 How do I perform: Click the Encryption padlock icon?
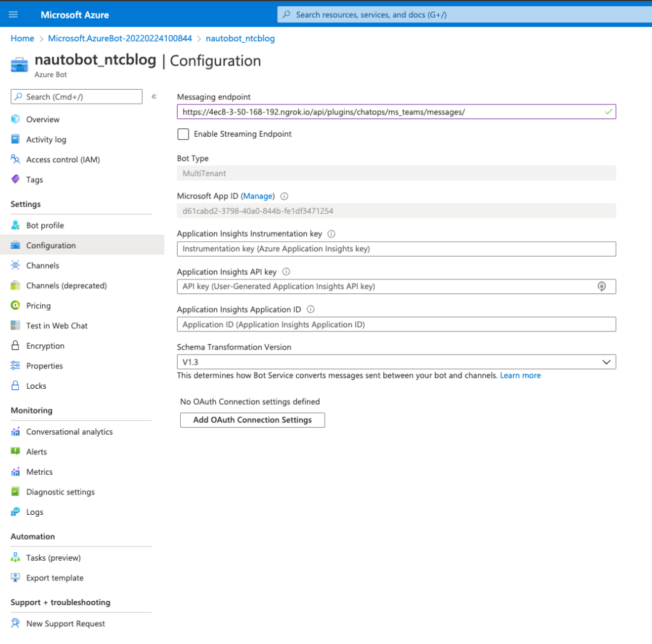pyautogui.click(x=15, y=346)
